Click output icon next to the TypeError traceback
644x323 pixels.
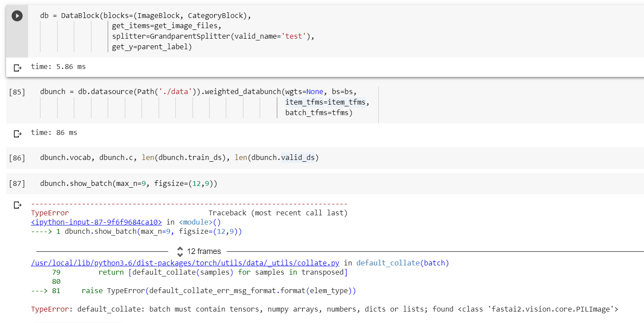point(18,205)
